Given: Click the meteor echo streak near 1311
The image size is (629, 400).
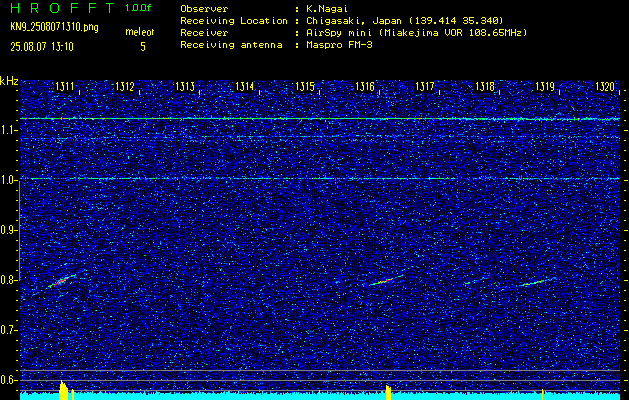Looking at the screenshot, I should pyautogui.click(x=62, y=281).
